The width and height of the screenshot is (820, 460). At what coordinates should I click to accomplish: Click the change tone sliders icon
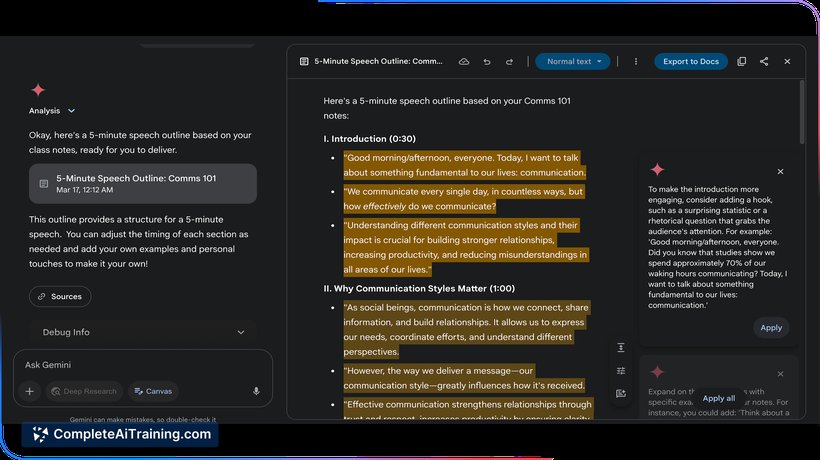[x=621, y=371]
